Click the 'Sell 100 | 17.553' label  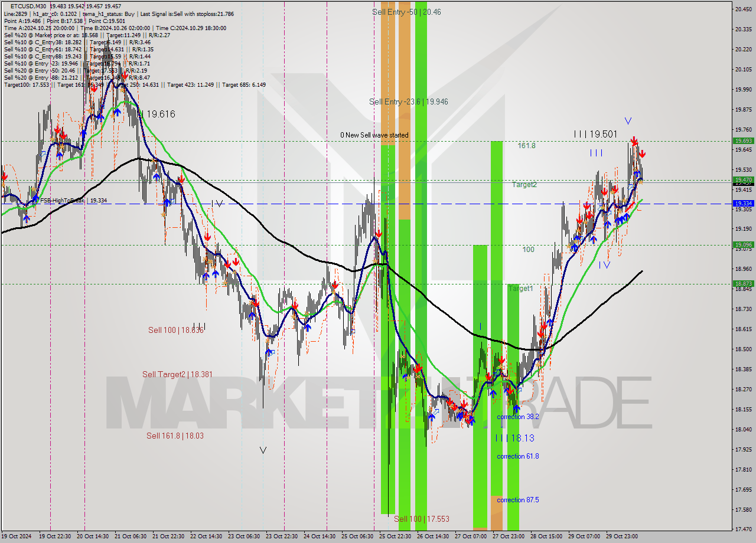422,519
